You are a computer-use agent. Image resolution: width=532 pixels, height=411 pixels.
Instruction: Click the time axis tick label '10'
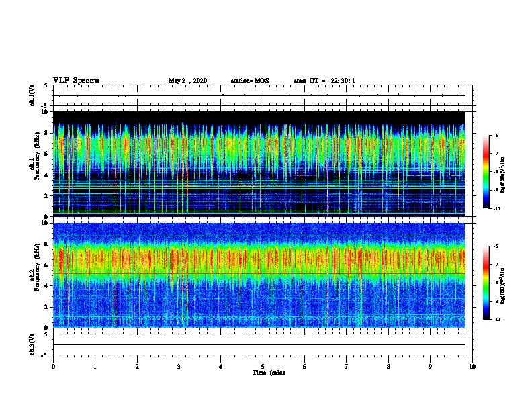(472, 367)
